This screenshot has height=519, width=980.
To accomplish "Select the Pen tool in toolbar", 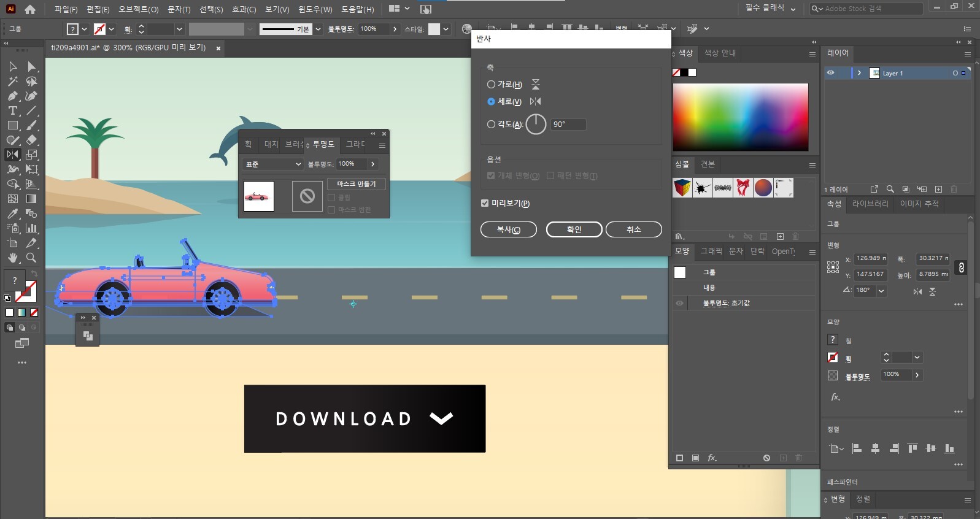I will point(12,96).
